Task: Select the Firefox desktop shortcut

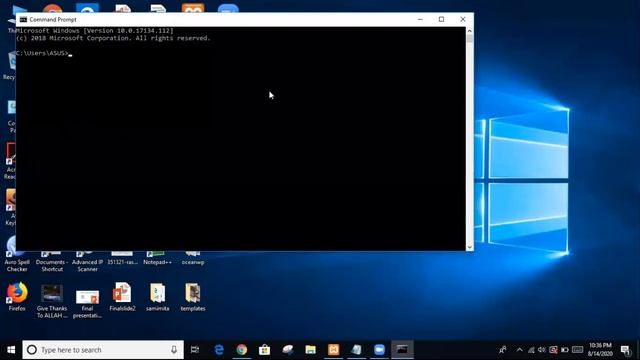Action: pyautogui.click(x=17, y=297)
